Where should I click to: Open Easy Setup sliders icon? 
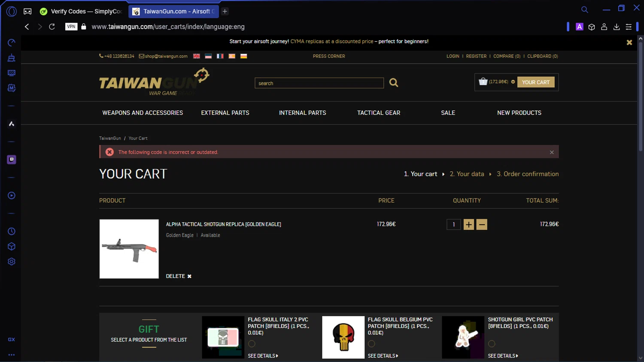629,27
